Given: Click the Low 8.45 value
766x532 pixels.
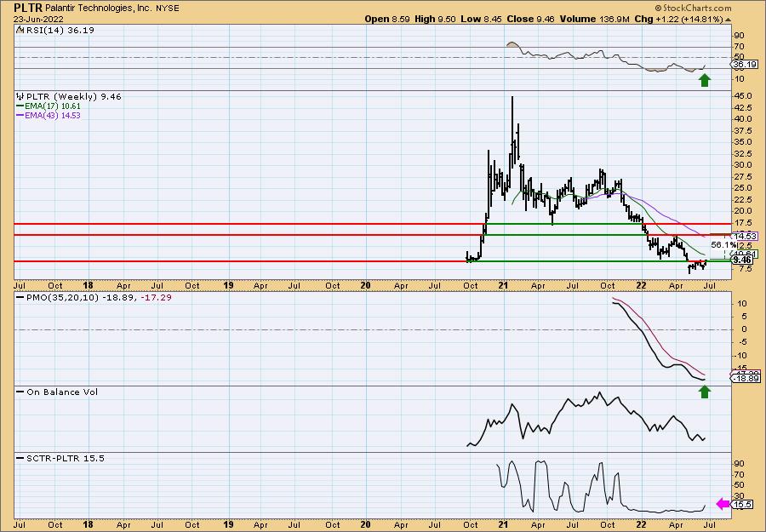Looking at the screenshot, I should click(481, 19).
